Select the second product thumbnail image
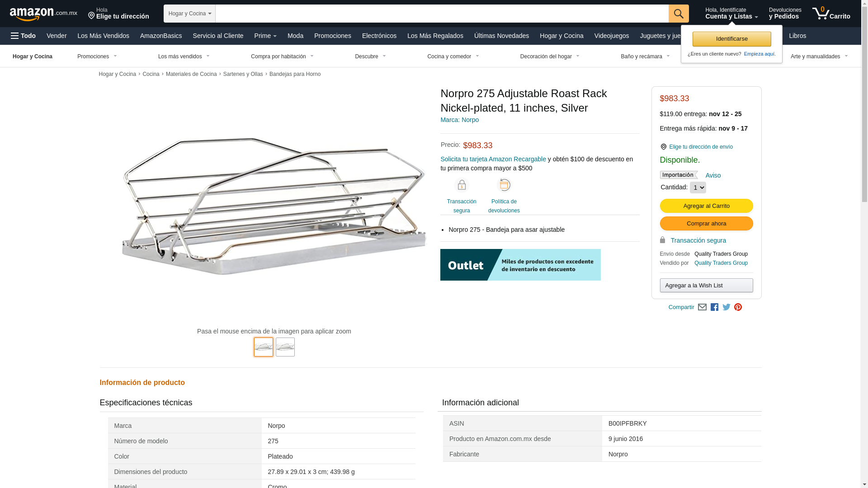This screenshot has height=488, width=868. point(285,347)
